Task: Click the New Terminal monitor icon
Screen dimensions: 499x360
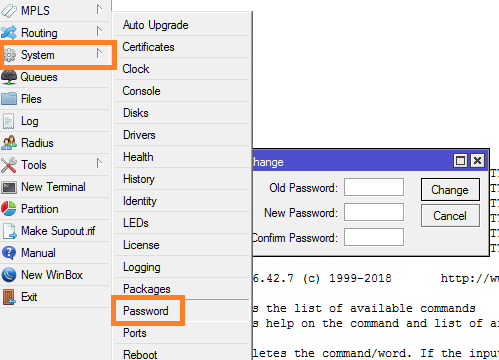Action: point(9,187)
